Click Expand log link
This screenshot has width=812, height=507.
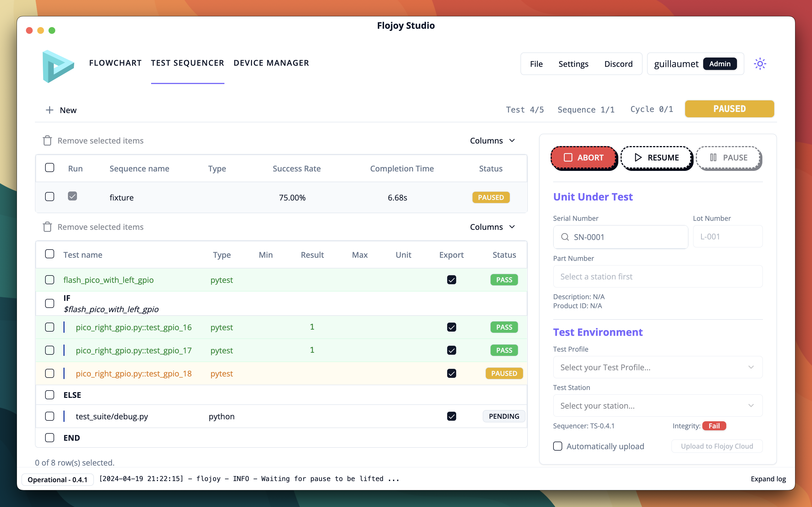tap(768, 479)
